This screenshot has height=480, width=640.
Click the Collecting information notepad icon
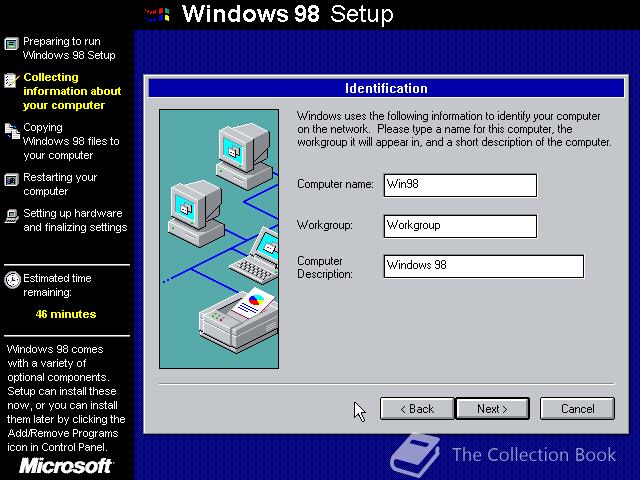click(x=11, y=80)
